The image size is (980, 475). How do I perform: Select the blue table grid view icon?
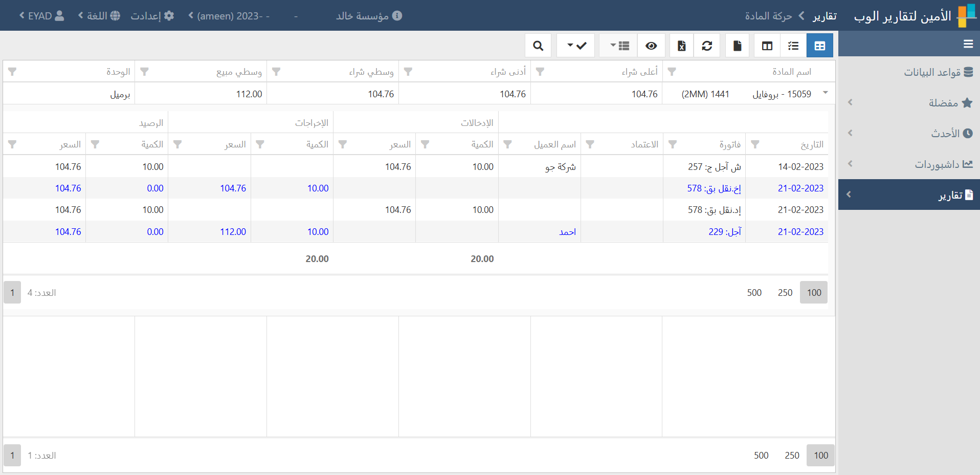(819, 46)
